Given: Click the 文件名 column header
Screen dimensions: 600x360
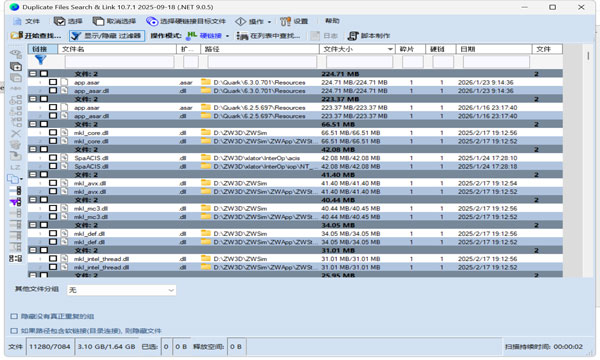Looking at the screenshot, I should [x=117, y=49].
